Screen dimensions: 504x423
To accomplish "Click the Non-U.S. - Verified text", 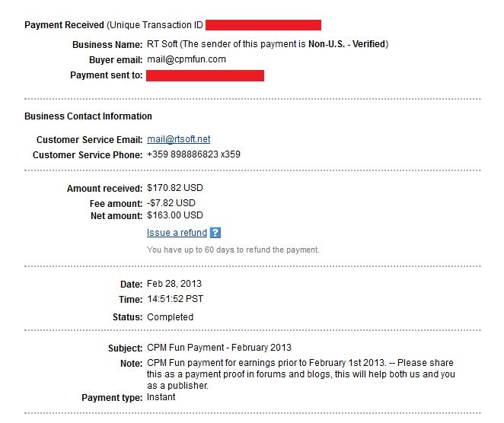I will [x=347, y=44].
